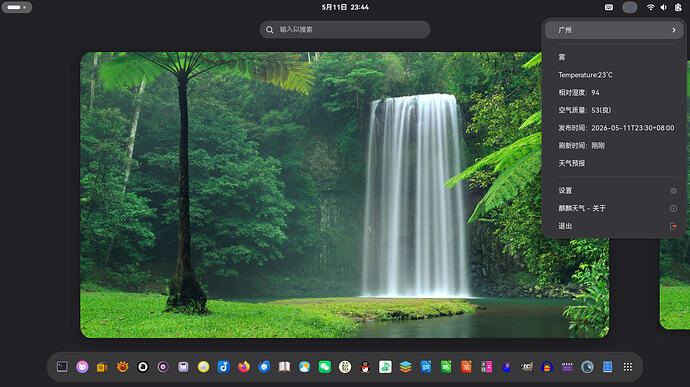Image resolution: width=690 pixels, height=387 pixels.
Task: Open the pink calculator app in dock
Action: (x=487, y=367)
